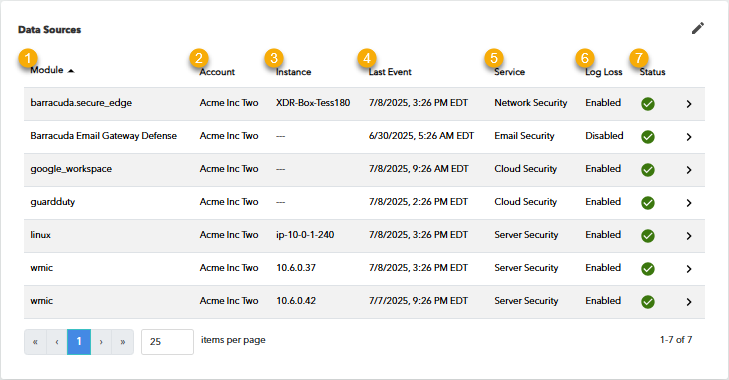Click the Email Security service cell
729x380 pixels.
524,136
